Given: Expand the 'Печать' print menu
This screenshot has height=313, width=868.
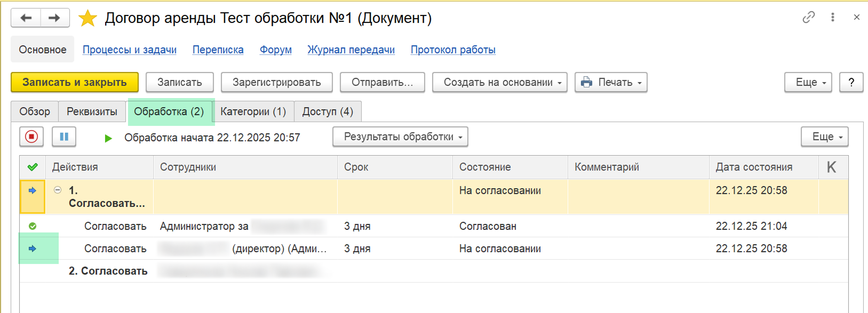Looking at the screenshot, I should point(611,83).
